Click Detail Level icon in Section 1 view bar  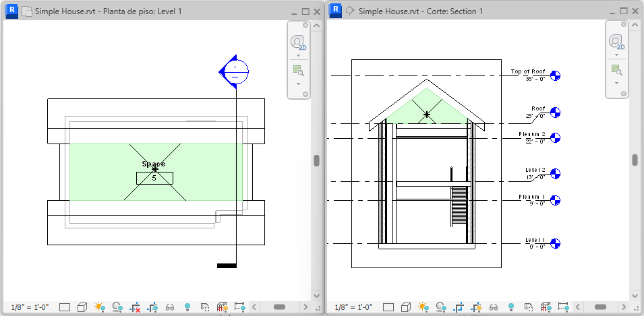click(388, 307)
